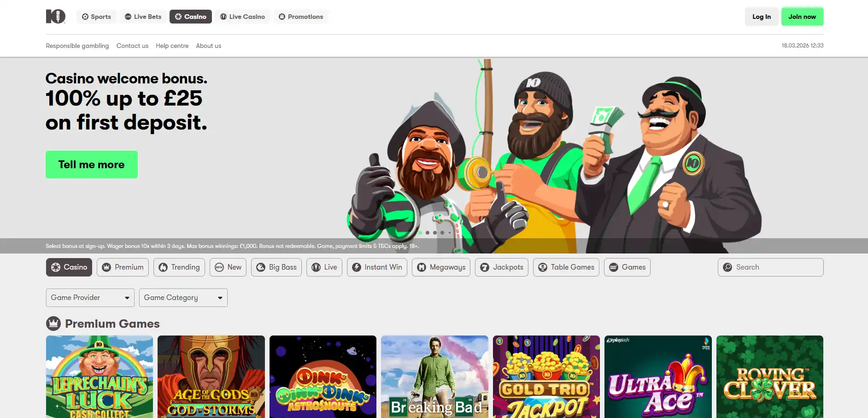Viewport: 868px width, 418px height.
Task: Expand the Game Category dropdown
Action: (183, 298)
